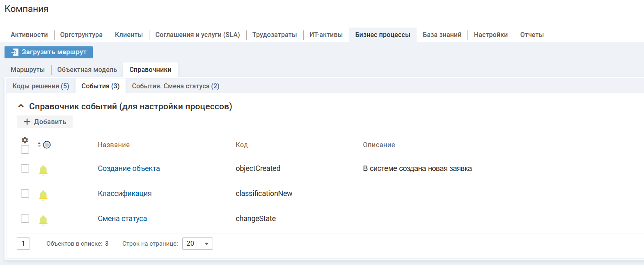Click the arrow icon on Загрузить маршрут
The image size is (644, 265).
15,52
